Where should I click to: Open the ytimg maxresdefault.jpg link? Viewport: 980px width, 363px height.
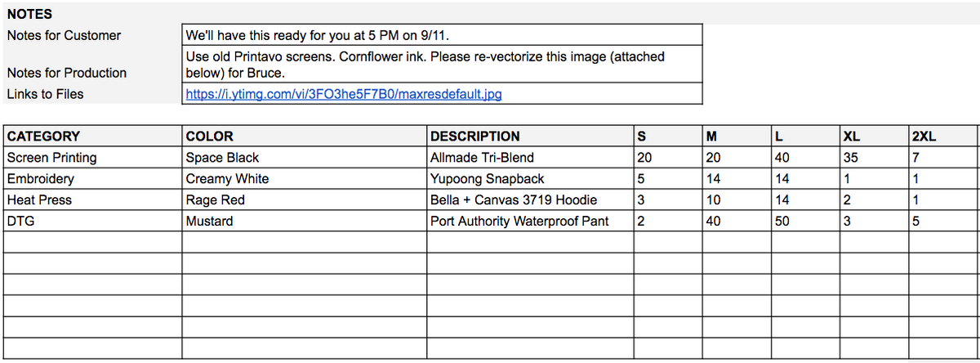343,94
